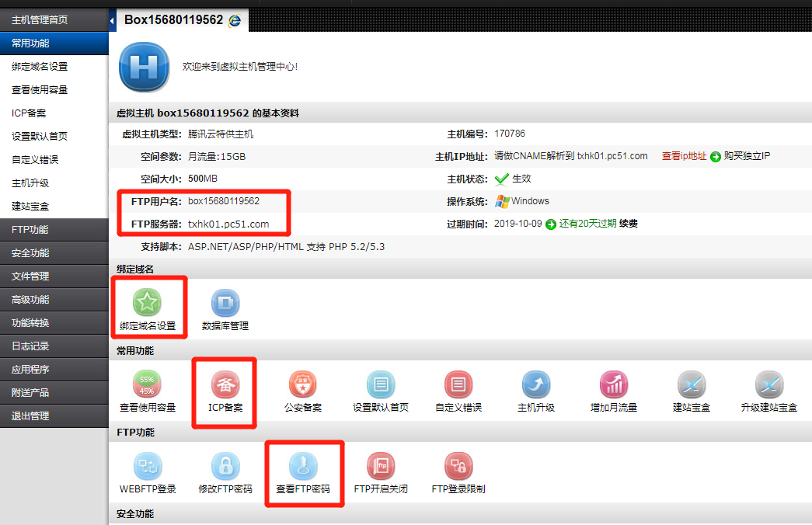Open the 查看FTP密码 key icon

(303, 466)
